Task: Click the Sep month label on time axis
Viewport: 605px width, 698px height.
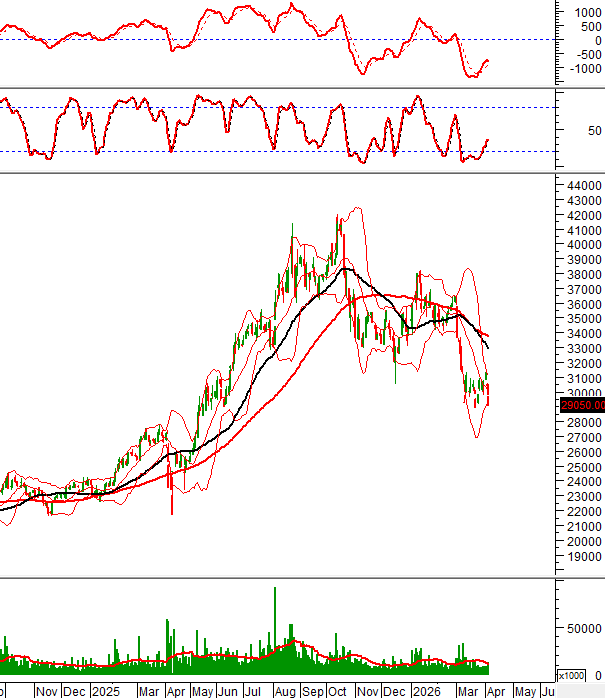Action: (x=312, y=690)
